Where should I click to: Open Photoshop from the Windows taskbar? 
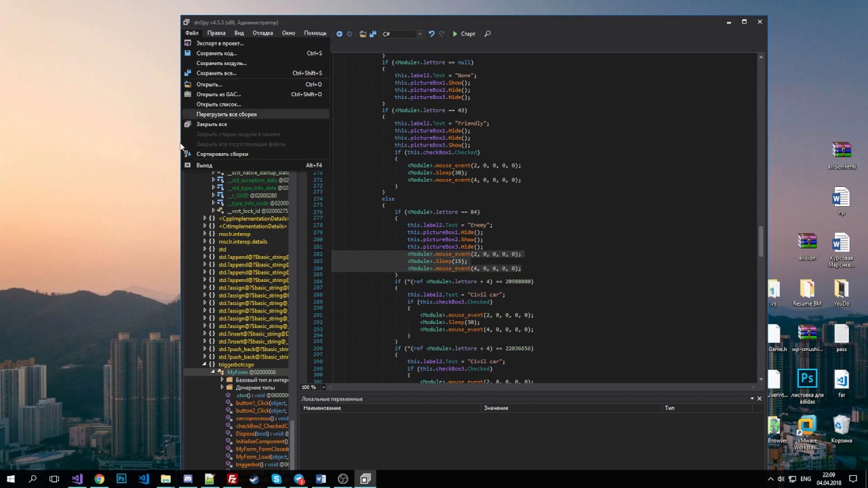(x=121, y=479)
